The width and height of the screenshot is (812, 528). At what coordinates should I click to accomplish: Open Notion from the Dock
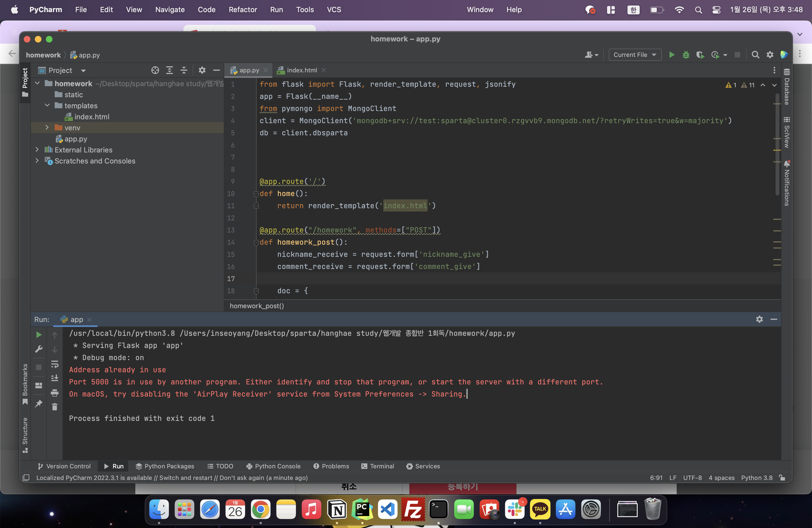(337, 509)
